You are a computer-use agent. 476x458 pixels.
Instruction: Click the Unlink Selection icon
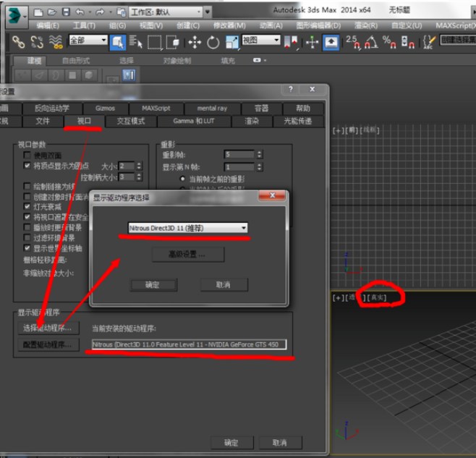pos(37,42)
